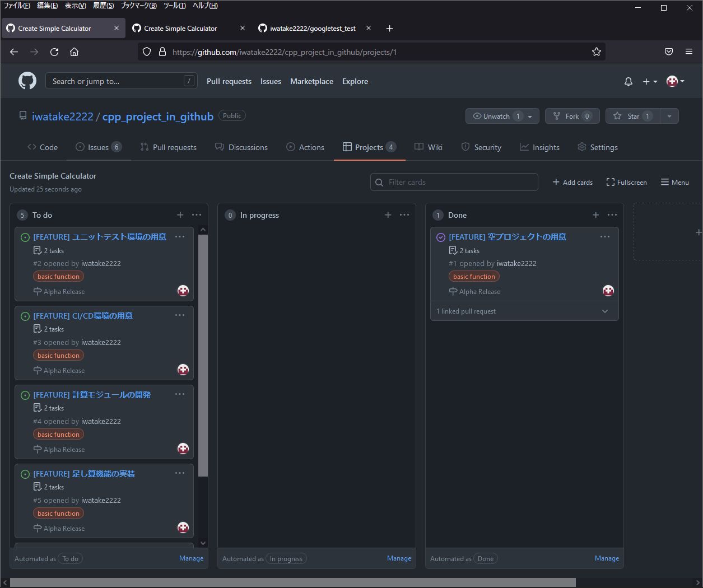Click the tracking protection shield icon

coord(146,52)
